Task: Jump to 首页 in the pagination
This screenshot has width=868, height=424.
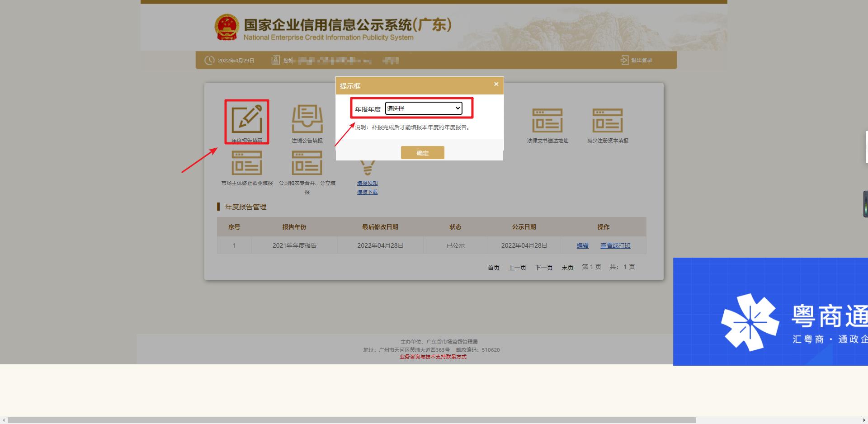Action: (493, 267)
